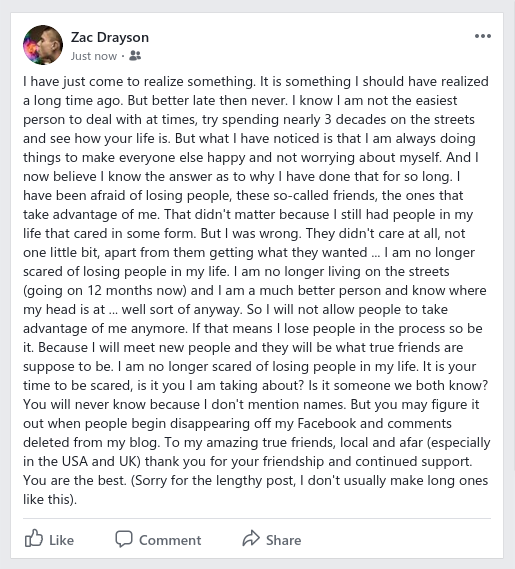Open the 'Just now' timestamp link

(x=94, y=56)
